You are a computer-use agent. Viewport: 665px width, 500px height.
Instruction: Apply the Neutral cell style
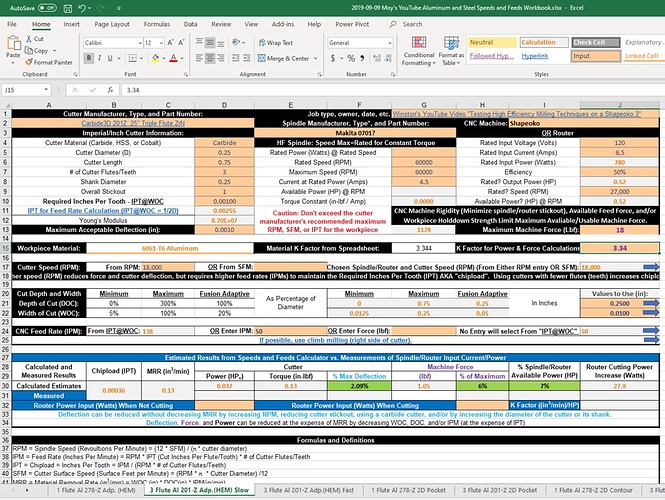(492, 42)
